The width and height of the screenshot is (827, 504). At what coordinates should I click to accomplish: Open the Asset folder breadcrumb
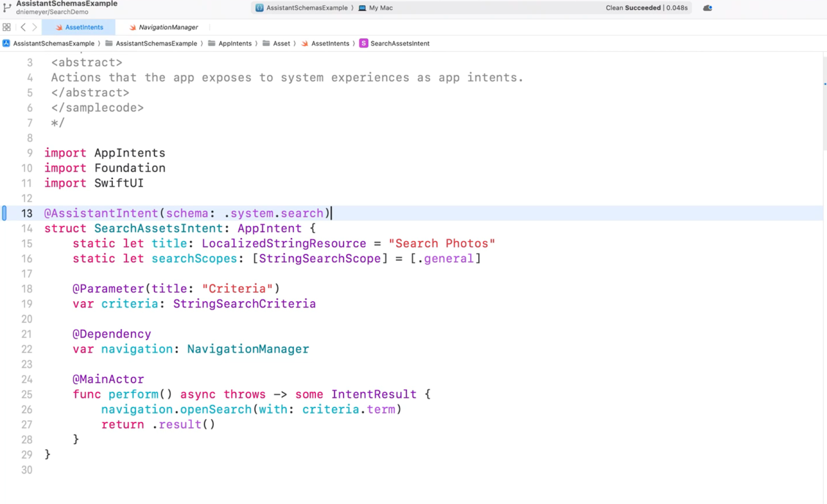click(277, 43)
